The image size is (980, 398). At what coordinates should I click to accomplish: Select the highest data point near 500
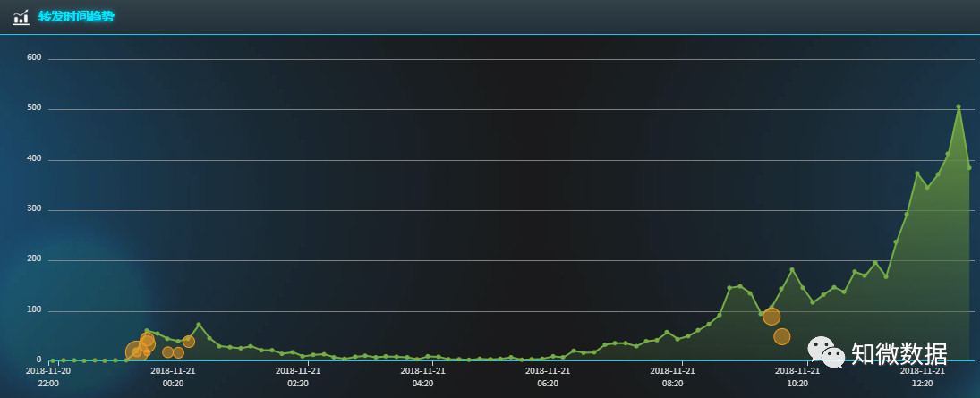coord(959,106)
